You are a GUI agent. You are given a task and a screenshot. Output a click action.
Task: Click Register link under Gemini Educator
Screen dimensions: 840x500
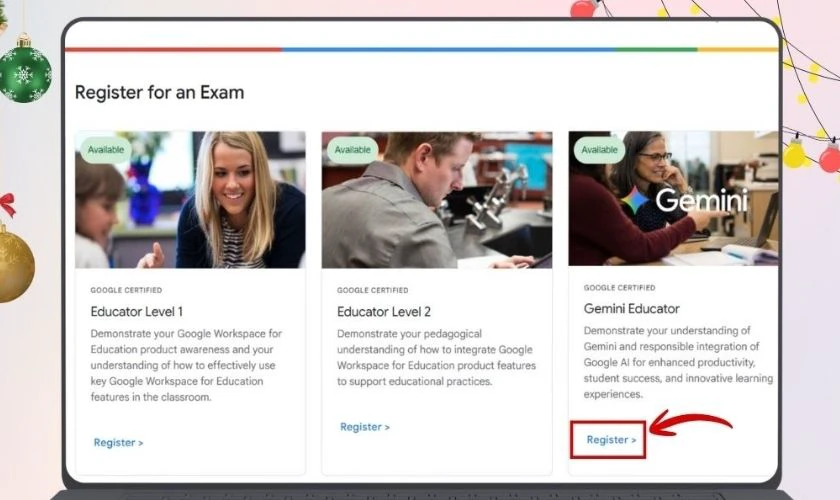pos(611,440)
